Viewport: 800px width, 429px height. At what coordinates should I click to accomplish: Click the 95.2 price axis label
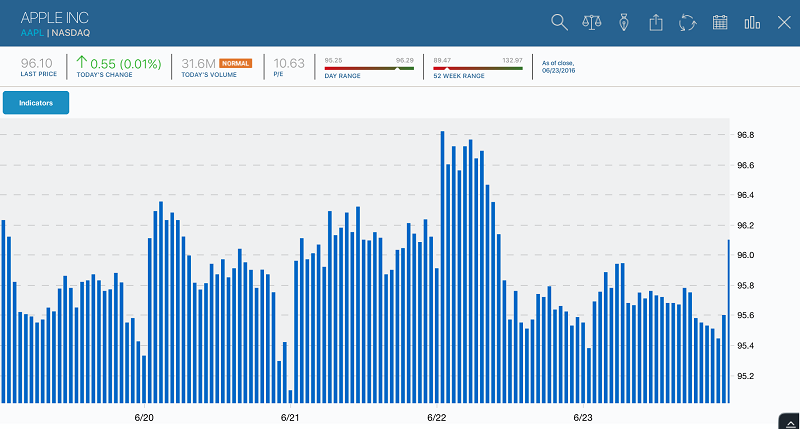[x=745, y=376]
